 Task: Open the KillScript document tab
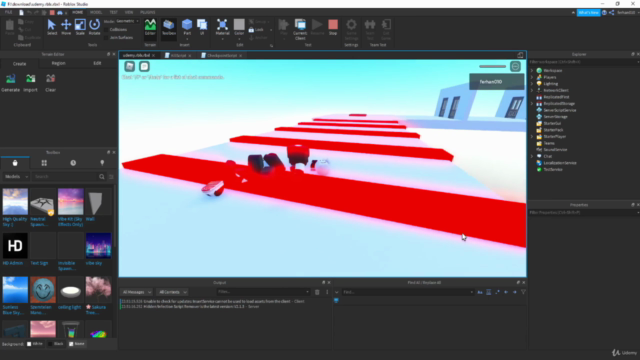[x=178, y=56]
